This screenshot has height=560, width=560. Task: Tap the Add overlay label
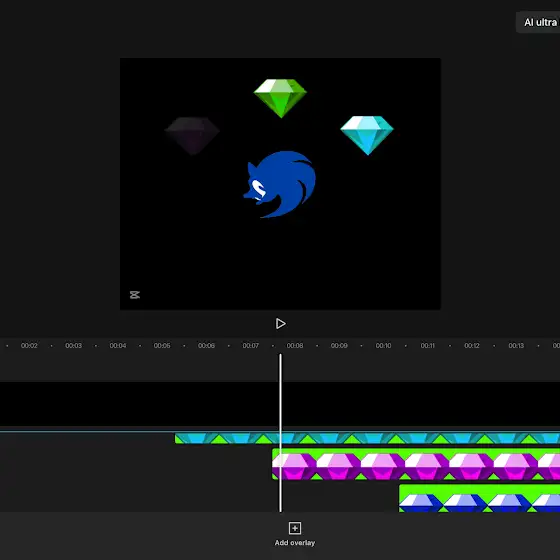point(295,543)
